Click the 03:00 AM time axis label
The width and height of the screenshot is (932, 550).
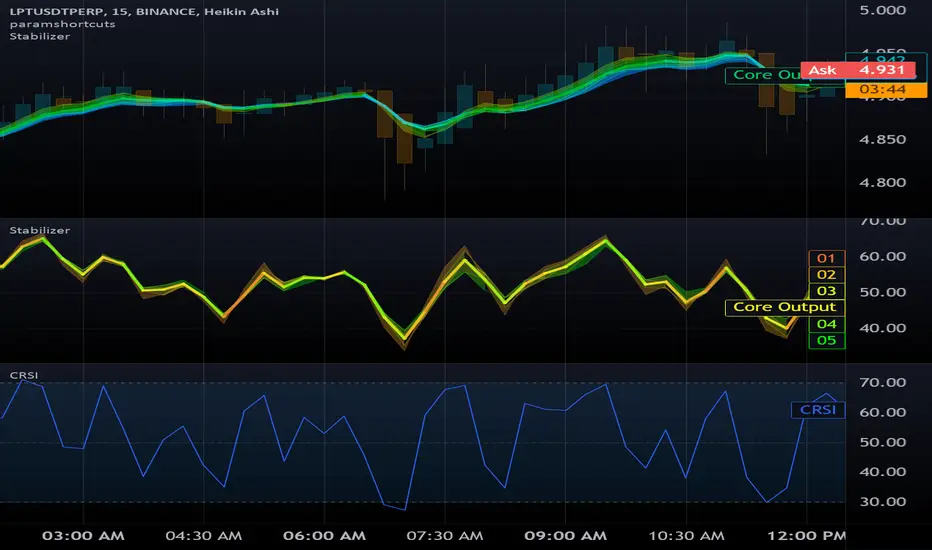click(x=83, y=536)
